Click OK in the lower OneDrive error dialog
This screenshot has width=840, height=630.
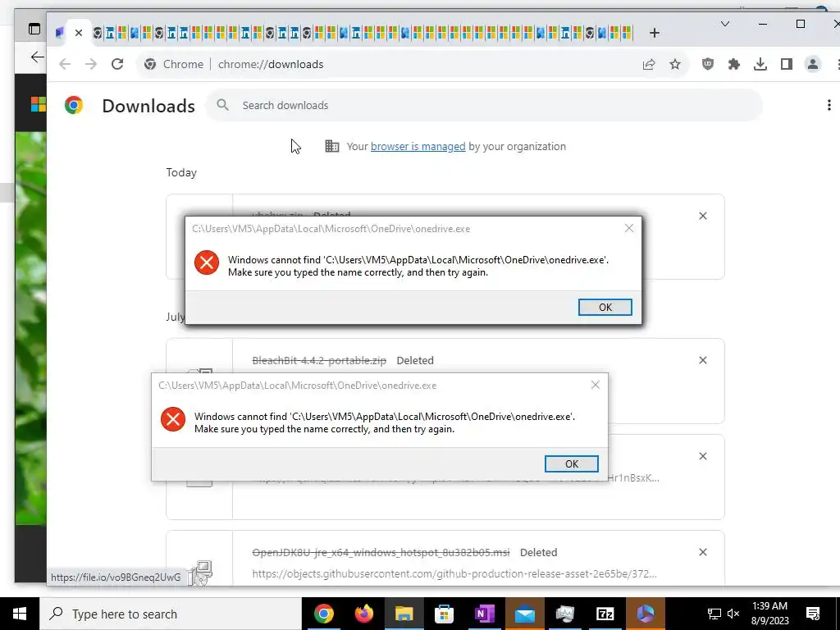[572, 464]
